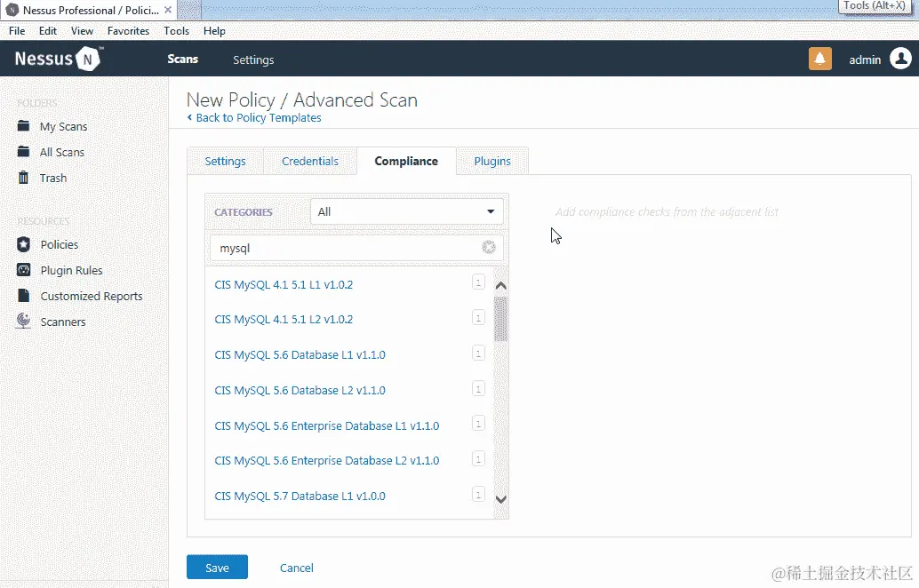
Task: Select CIS MySQL 5.6 Enterprise Database L2 v1.1.0
Action: click(327, 460)
